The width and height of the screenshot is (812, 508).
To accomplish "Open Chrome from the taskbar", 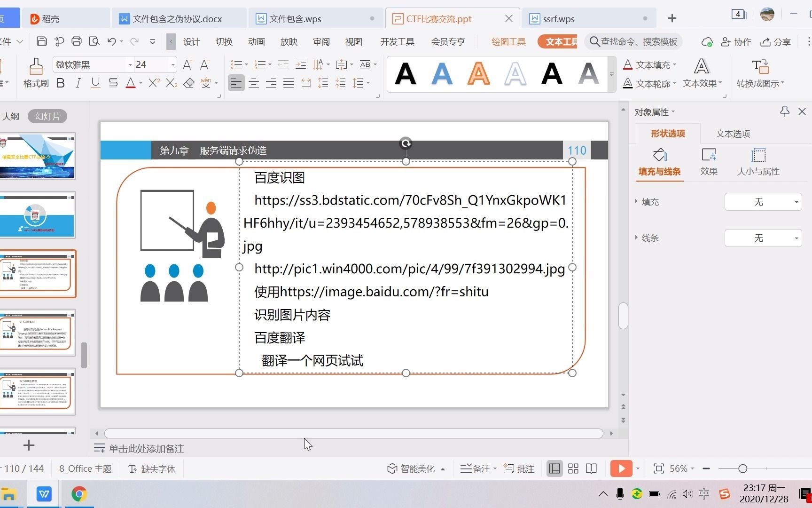I will click(79, 494).
